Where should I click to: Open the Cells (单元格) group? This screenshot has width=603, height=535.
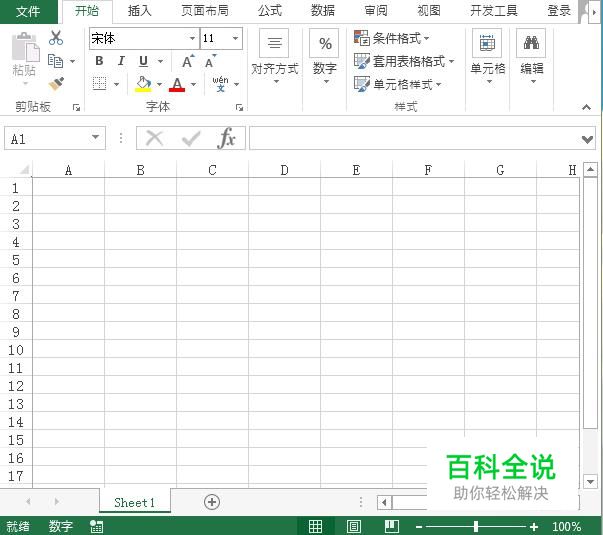(488, 56)
